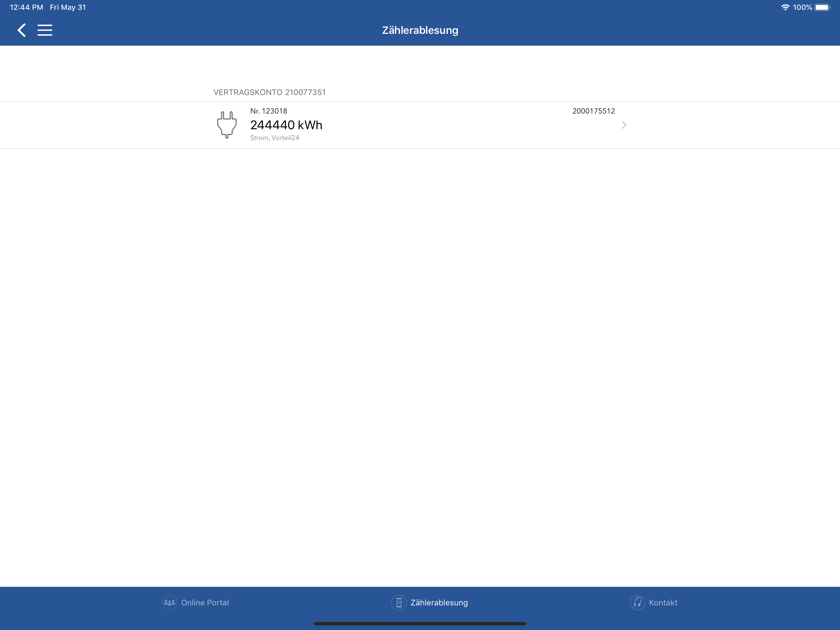The height and width of the screenshot is (630, 840).
Task: Click the Fri May 31 date
Action: pyautogui.click(x=68, y=7)
